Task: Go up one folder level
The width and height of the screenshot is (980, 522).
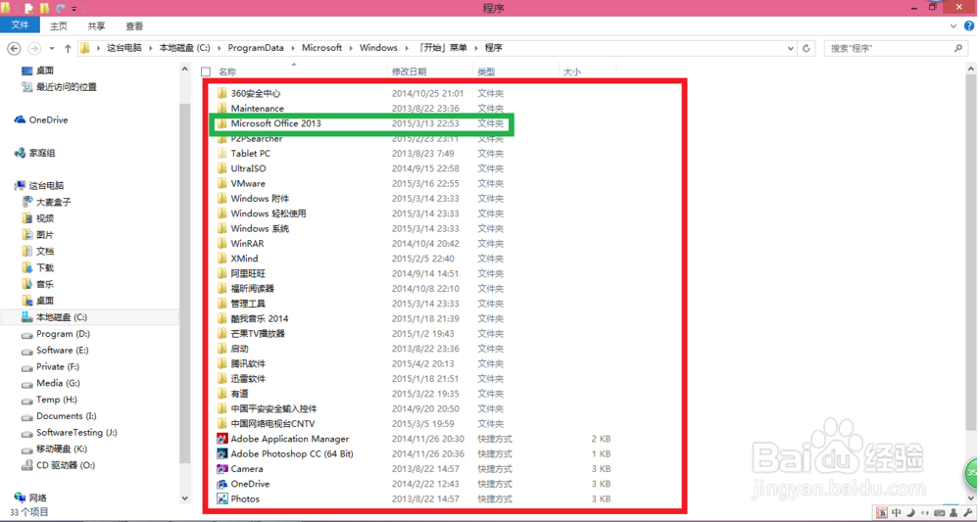Action: click(x=68, y=48)
